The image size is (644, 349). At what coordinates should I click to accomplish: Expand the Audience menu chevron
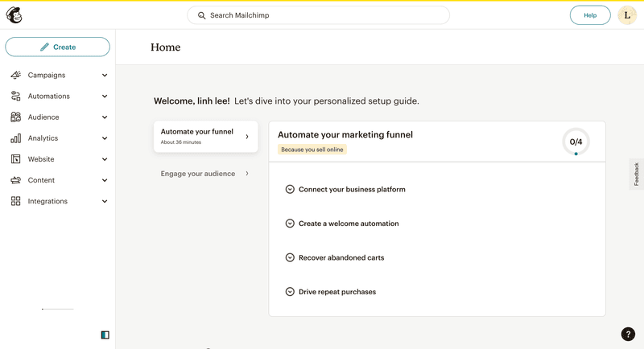tap(105, 117)
